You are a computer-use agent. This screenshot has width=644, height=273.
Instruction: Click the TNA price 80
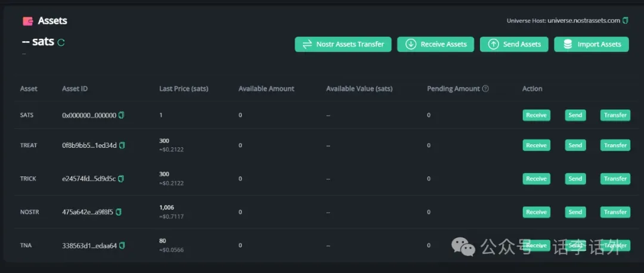click(163, 241)
